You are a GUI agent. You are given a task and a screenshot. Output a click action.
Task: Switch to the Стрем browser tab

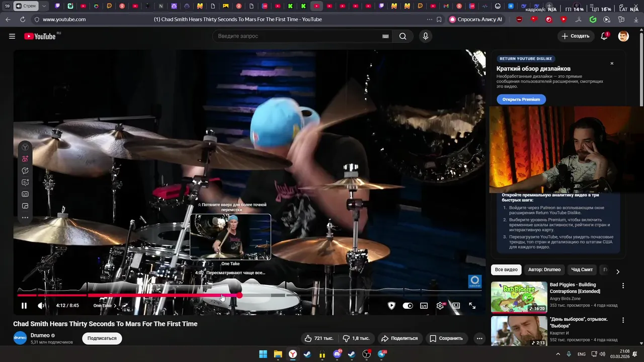pyautogui.click(x=26, y=6)
